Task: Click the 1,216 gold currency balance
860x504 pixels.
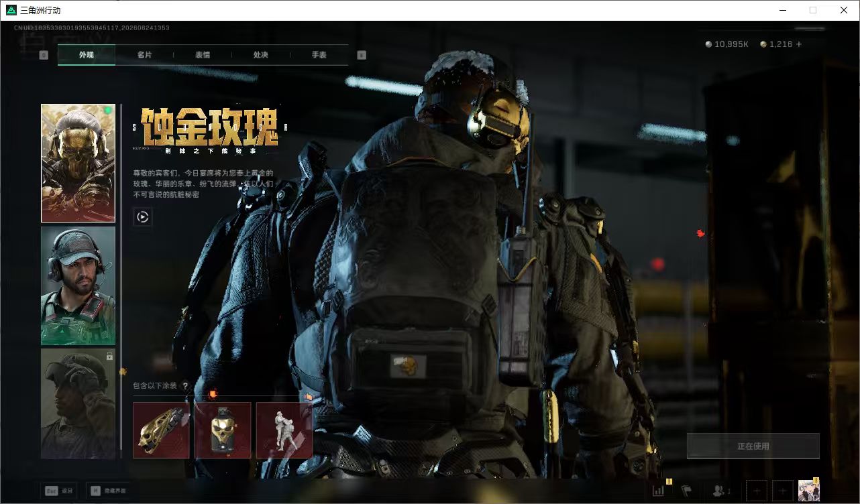Action: (x=776, y=44)
